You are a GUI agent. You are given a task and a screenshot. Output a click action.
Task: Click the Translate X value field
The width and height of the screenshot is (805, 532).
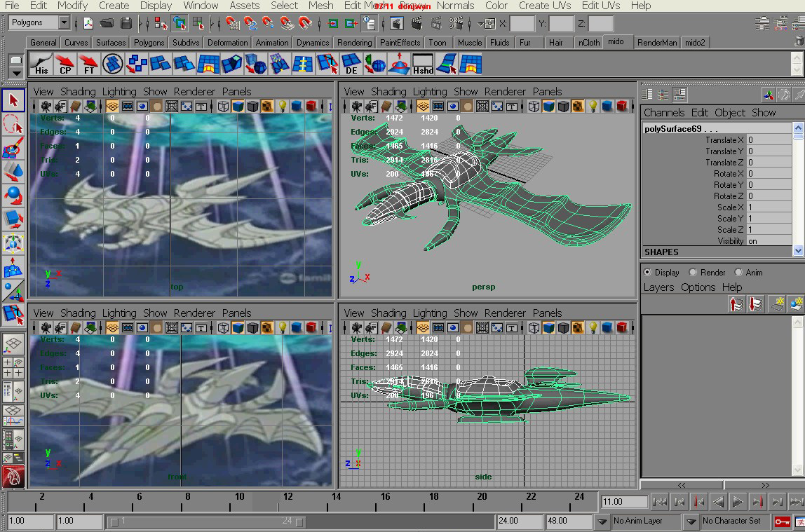(769, 140)
